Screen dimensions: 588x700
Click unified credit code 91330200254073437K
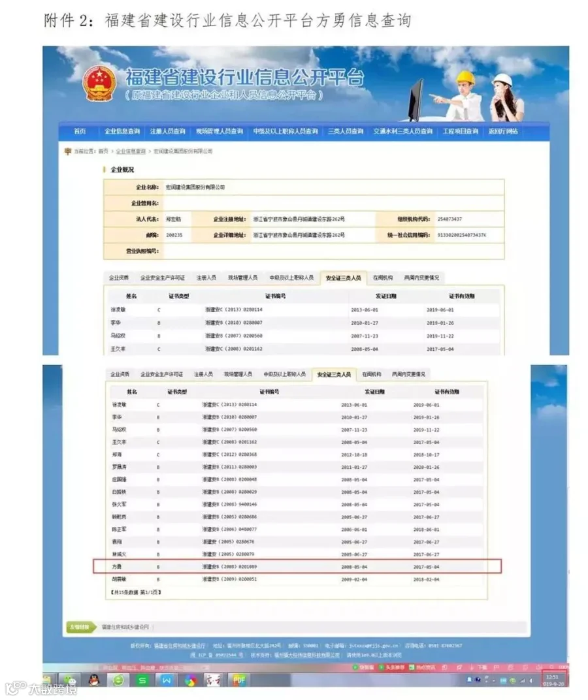tap(461, 235)
